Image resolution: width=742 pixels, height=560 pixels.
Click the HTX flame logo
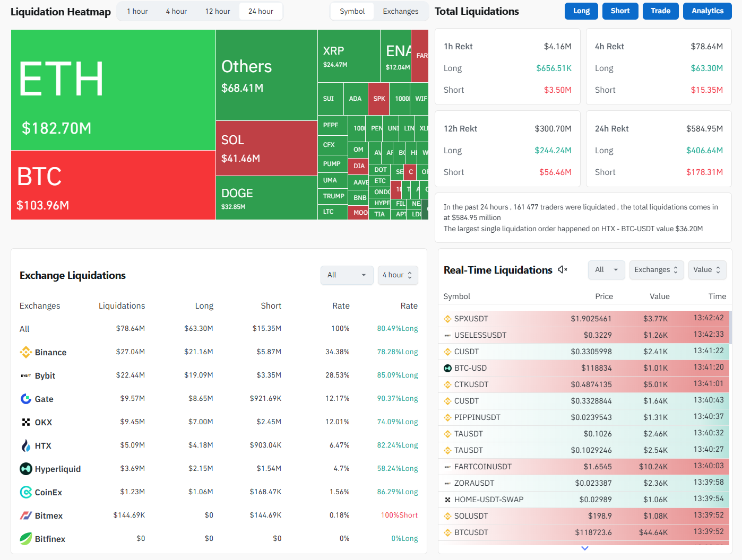point(25,445)
